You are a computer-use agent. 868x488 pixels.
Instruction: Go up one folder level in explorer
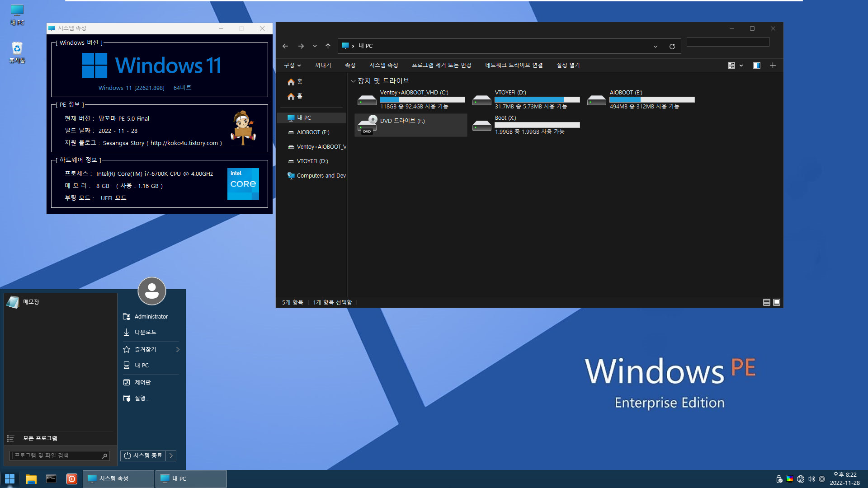[x=328, y=46]
